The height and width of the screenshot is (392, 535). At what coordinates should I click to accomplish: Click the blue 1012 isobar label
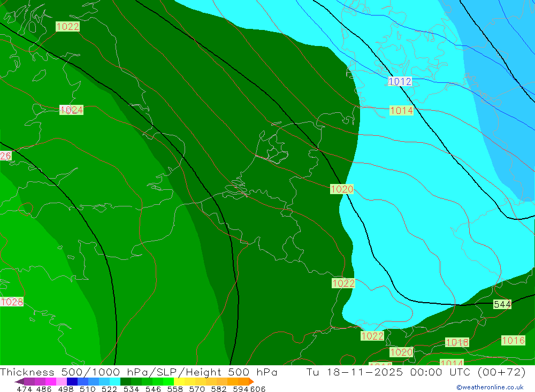tap(400, 81)
